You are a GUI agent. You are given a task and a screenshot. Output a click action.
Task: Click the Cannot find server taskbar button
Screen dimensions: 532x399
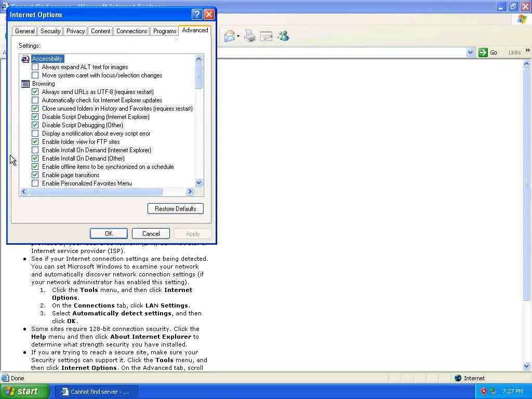click(x=96, y=392)
